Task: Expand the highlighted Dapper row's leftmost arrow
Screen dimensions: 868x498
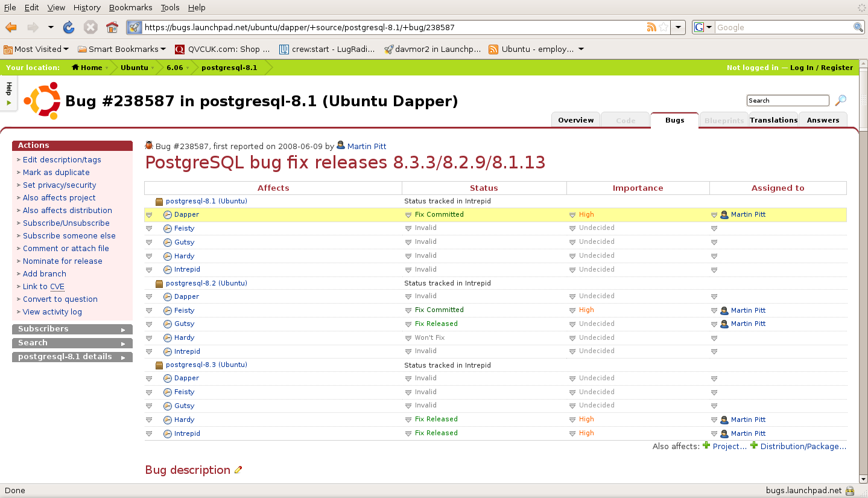Action: pos(149,215)
